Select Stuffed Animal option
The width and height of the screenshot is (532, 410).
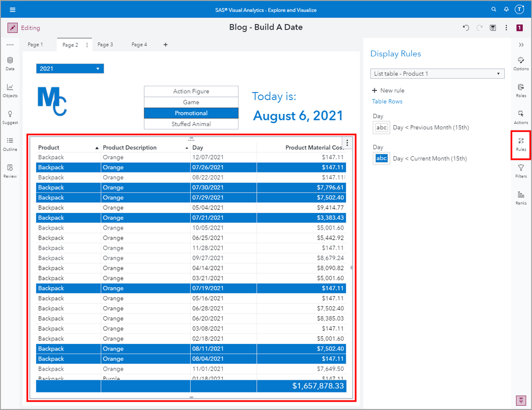click(x=191, y=124)
